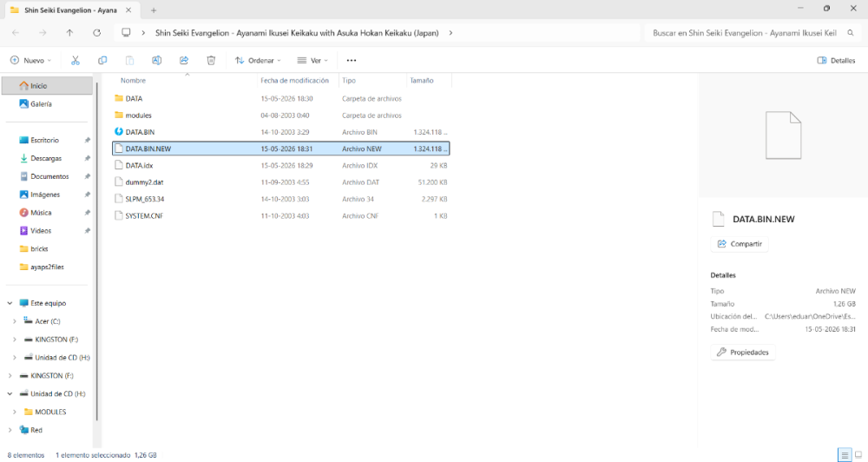Click the folder path in address bar
This screenshot has width=868, height=462.
click(297, 33)
